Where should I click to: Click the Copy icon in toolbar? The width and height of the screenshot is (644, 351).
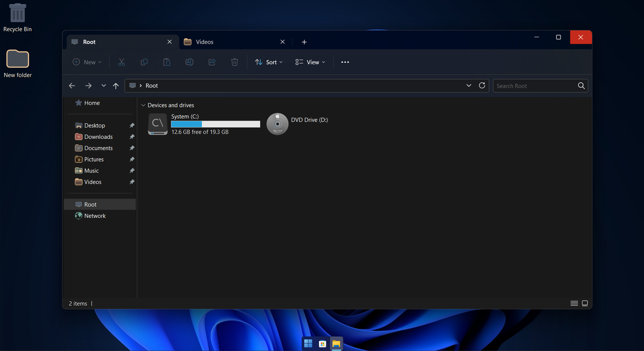click(x=144, y=62)
